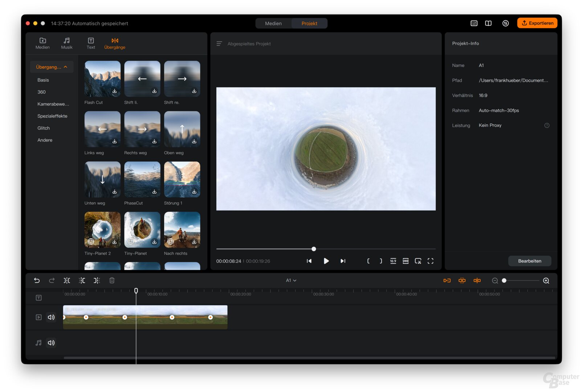Click the preview playback progress slider handle
Image resolution: width=583 pixels, height=392 pixels.
314,249
